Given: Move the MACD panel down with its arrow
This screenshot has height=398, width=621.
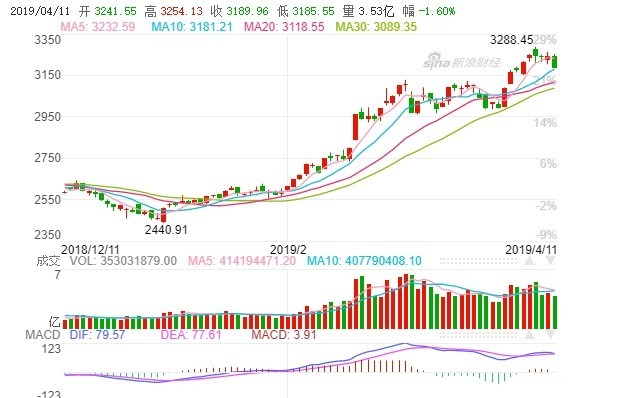Looking at the screenshot, I should point(551,335).
